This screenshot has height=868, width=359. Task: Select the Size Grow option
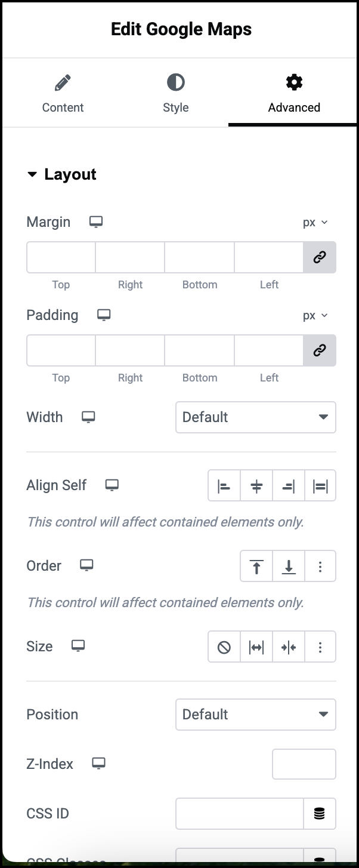[x=256, y=647]
